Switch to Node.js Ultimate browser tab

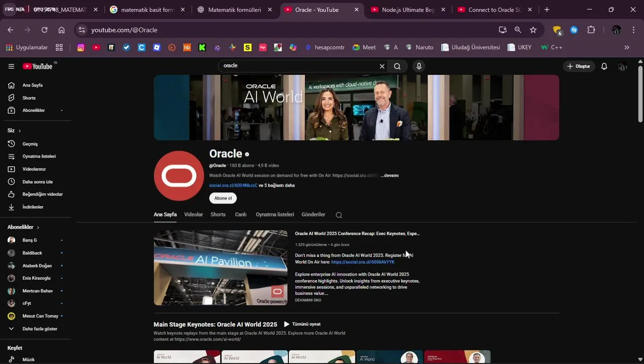pos(409,10)
